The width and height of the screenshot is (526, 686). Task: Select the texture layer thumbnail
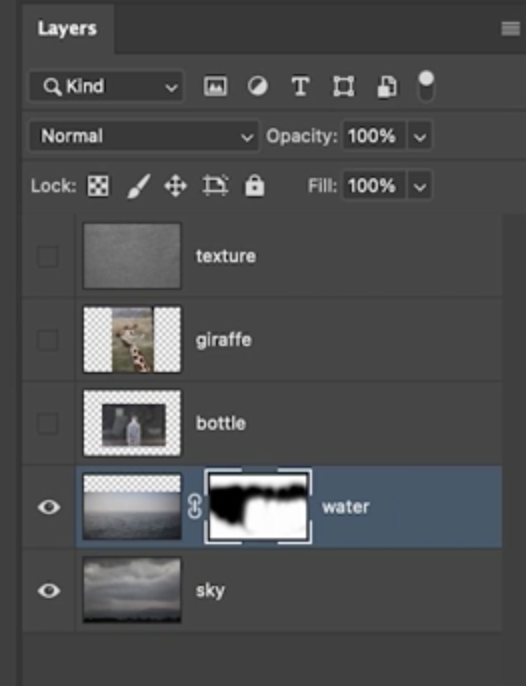(x=132, y=256)
